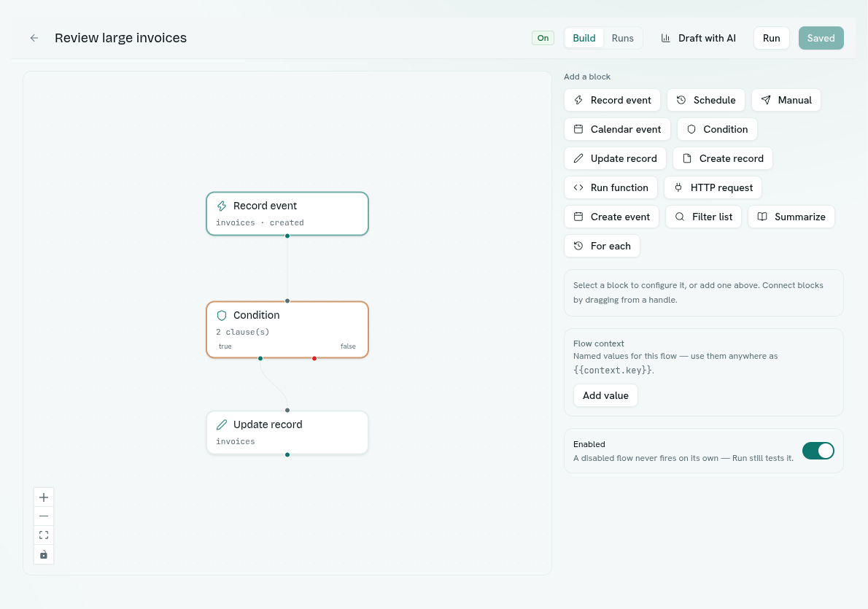Click the code brackets icon on Run function
This screenshot has width=868, height=609.
tap(578, 187)
